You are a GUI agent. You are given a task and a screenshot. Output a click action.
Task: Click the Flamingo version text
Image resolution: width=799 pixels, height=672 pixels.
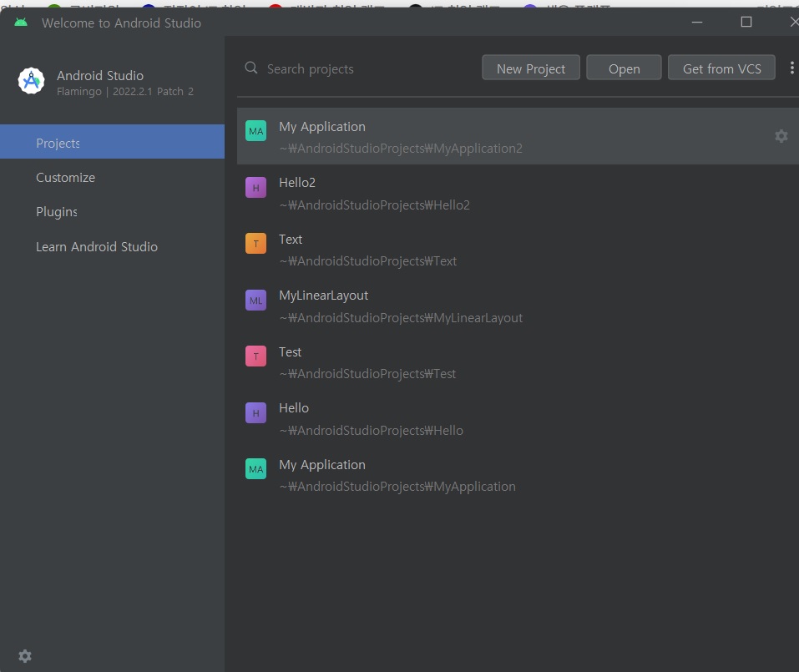tap(125, 92)
